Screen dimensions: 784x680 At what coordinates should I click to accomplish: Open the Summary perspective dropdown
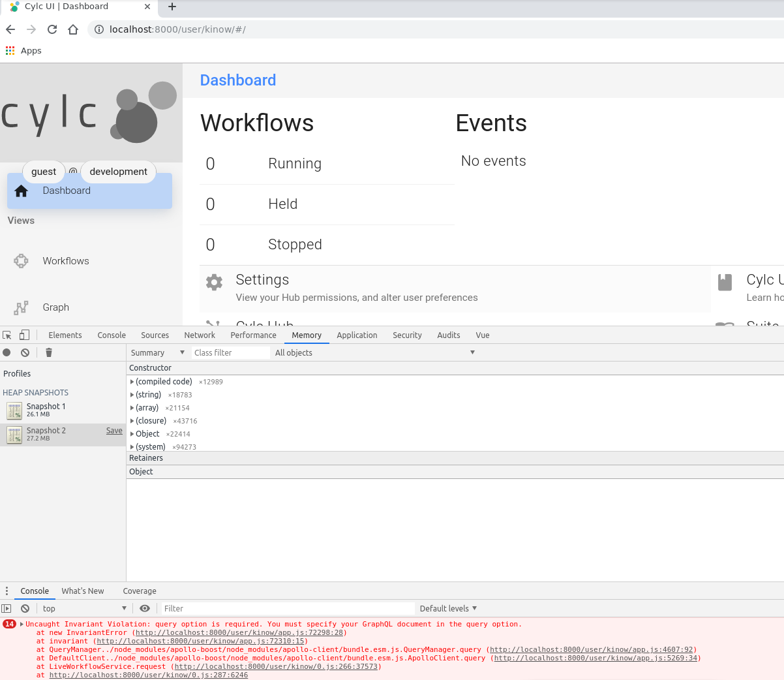[157, 352]
